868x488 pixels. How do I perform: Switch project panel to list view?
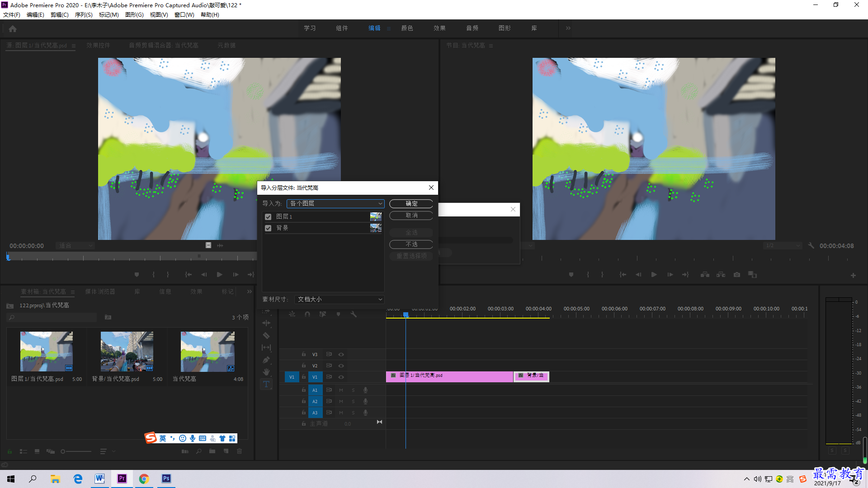coord(24,451)
